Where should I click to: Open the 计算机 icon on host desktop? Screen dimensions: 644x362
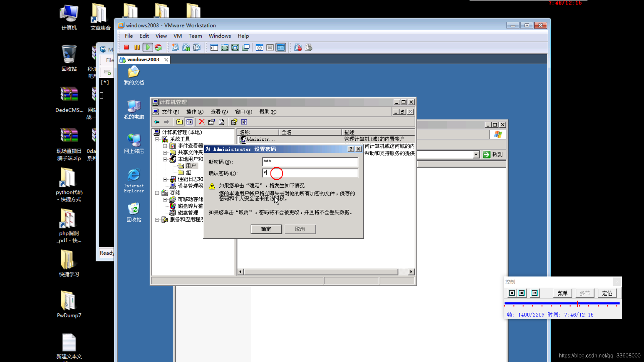tap(69, 18)
